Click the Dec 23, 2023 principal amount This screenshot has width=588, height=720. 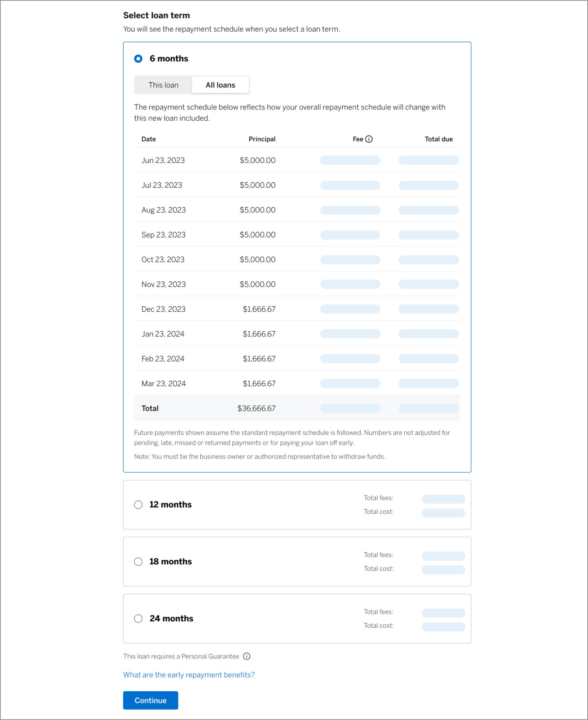[259, 309]
